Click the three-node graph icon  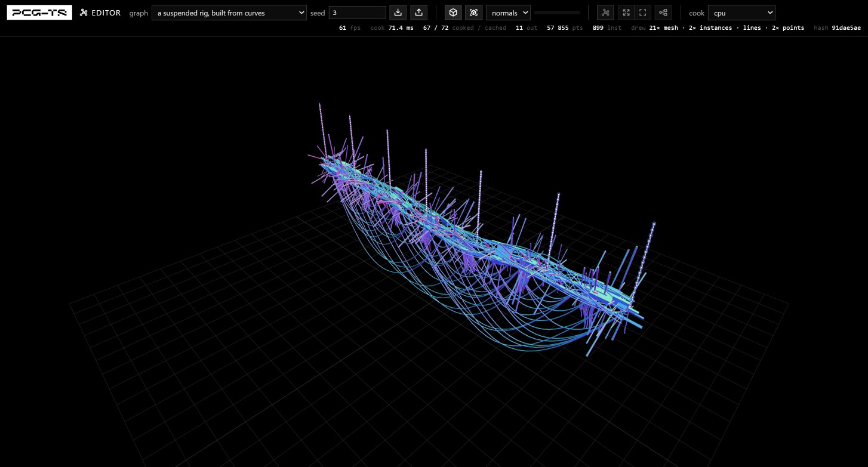click(605, 13)
